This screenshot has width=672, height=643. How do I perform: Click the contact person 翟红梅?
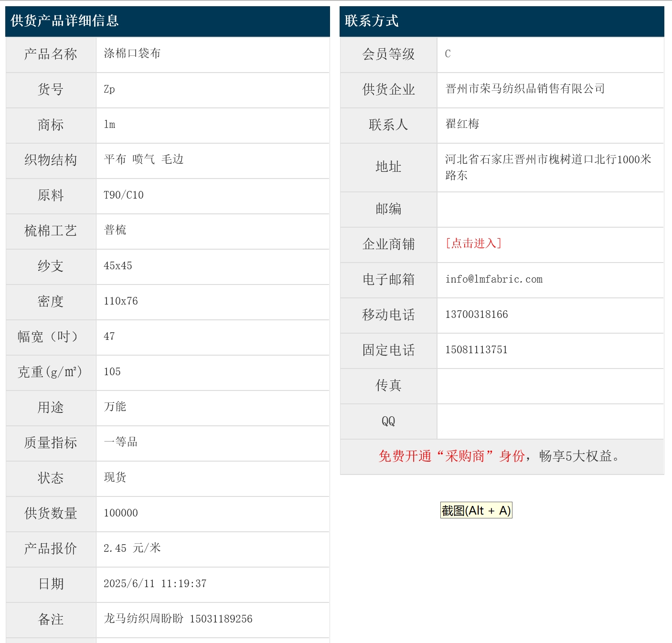coord(462,124)
